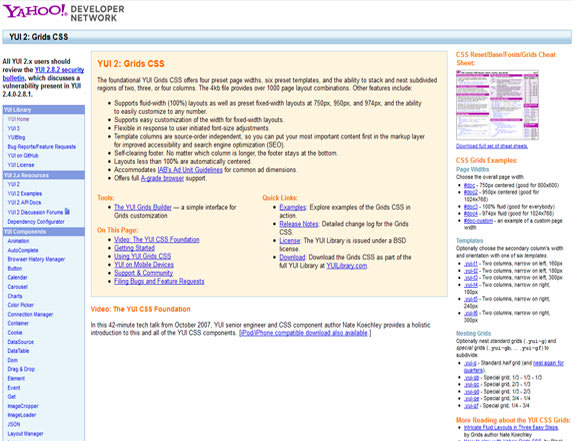Open Bug Reports/Feature Requests link

(42, 147)
